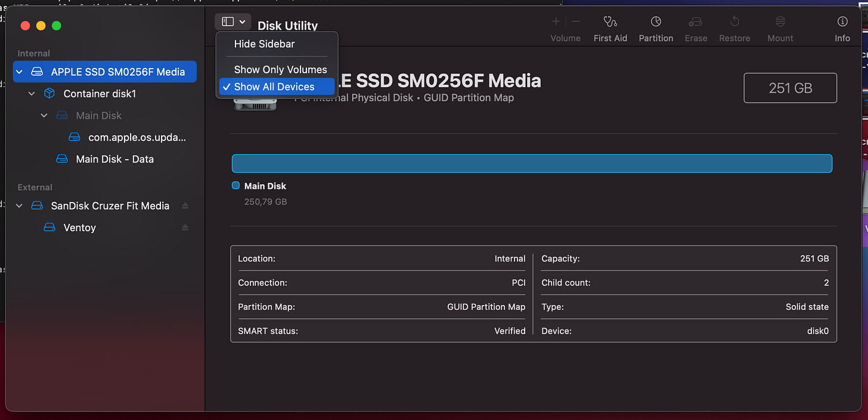The image size is (868, 420).
Task: Click the GUID Partition Map table value
Action: 486,307
